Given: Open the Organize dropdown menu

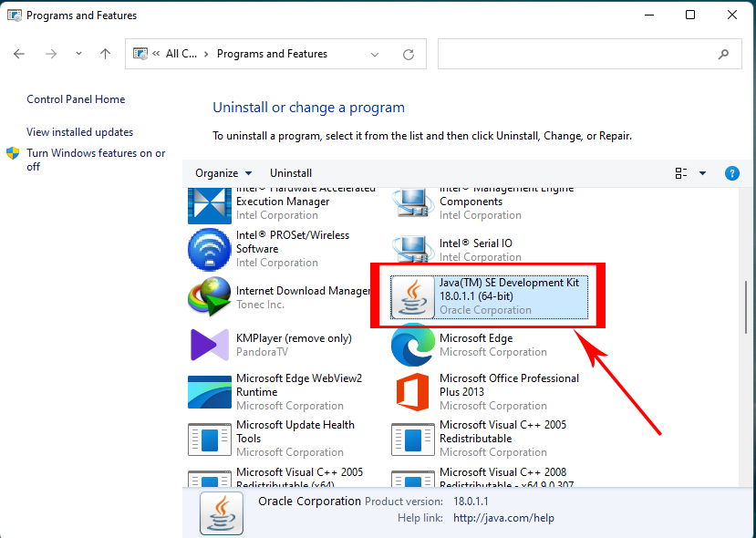Looking at the screenshot, I should click(x=223, y=173).
